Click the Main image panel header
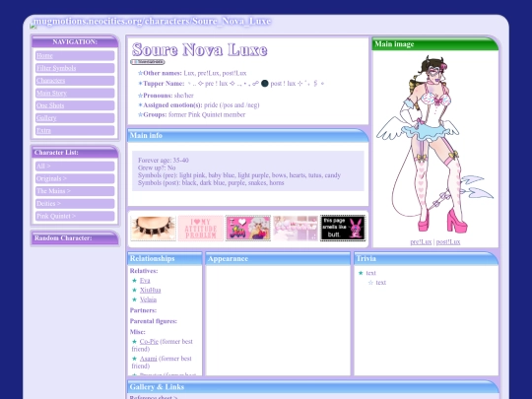The height and width of the screenshot is (399, 532). coord(435,44)
